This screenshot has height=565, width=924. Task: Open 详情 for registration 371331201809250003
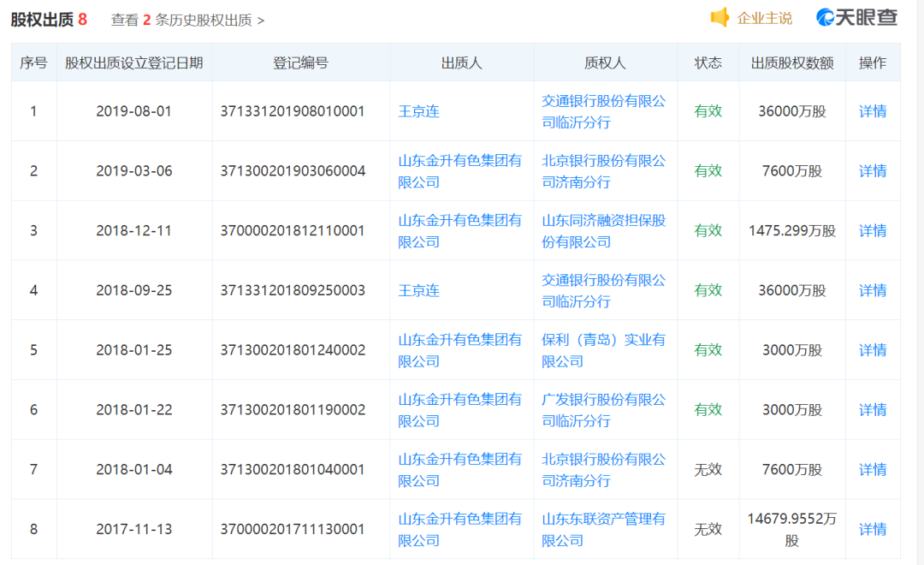(x=872, y=290)
